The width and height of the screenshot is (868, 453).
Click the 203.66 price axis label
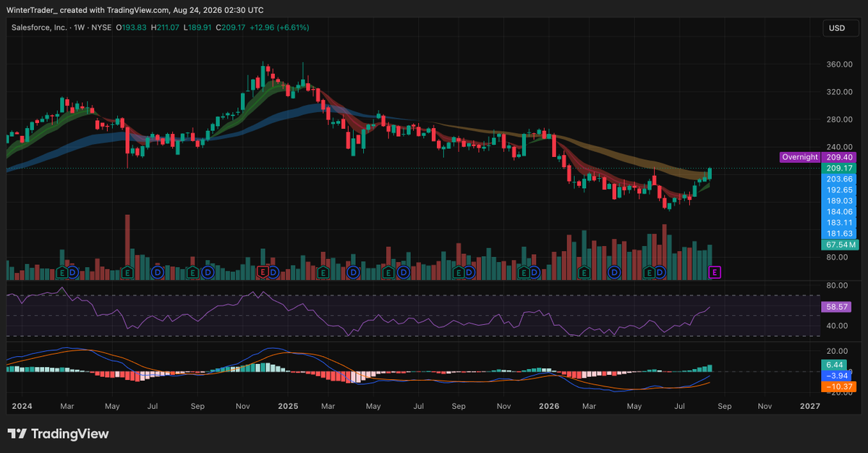(840, 179)
